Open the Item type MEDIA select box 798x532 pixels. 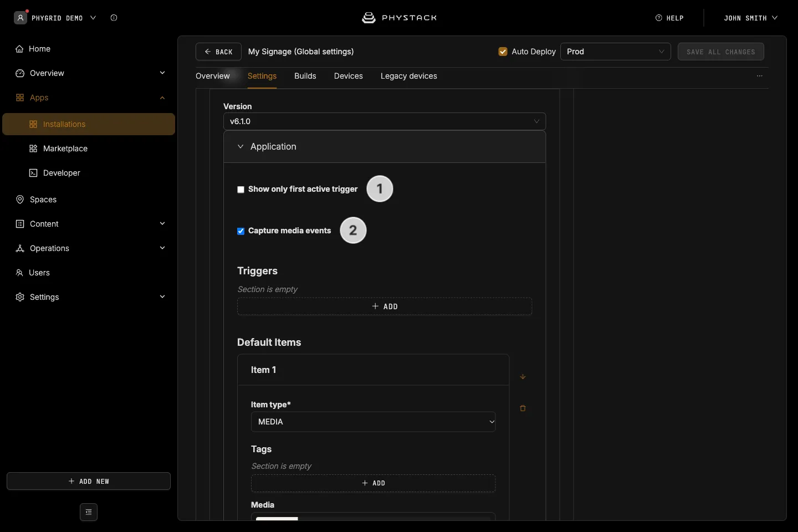point(374,422)
